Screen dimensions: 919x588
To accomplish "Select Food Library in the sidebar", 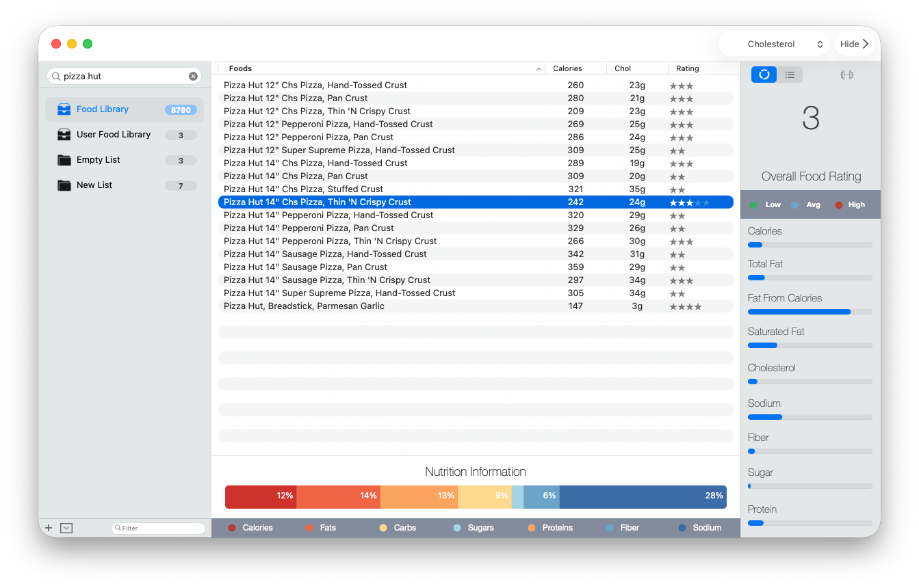I will (125, 109).
